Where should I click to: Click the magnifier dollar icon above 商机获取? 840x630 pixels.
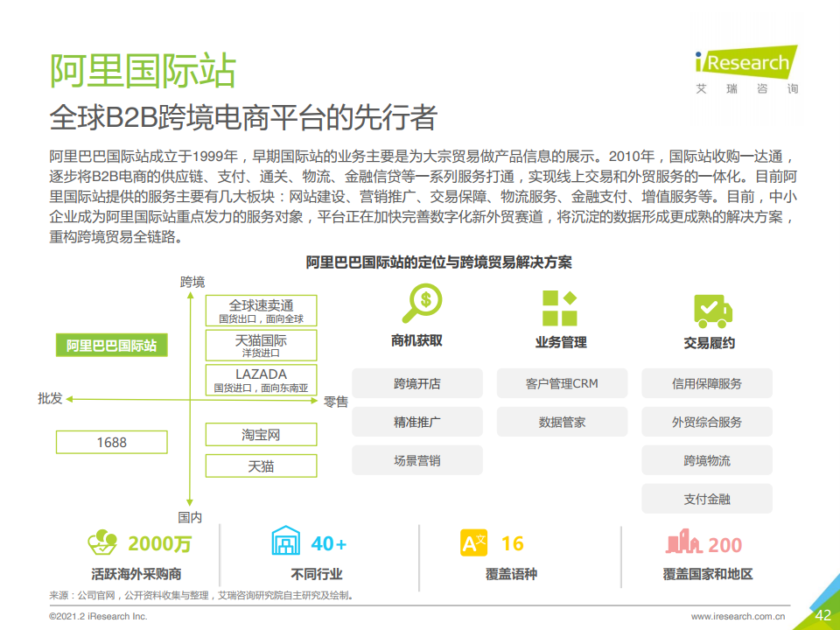click(x=422, y=303)
